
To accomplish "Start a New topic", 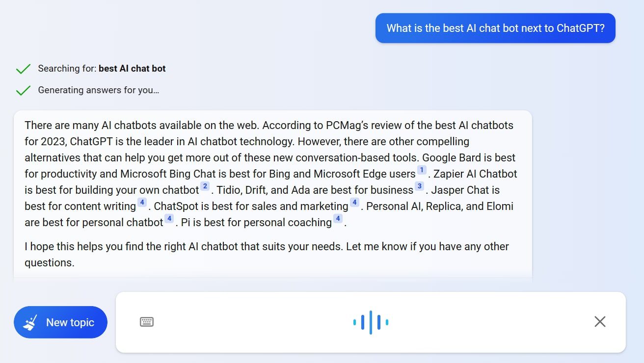I will click(x=60, y=322).
